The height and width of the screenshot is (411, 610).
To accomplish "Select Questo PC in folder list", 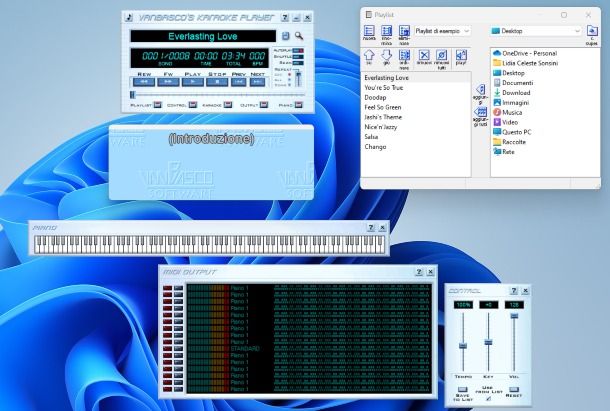I will coord(512,132).
